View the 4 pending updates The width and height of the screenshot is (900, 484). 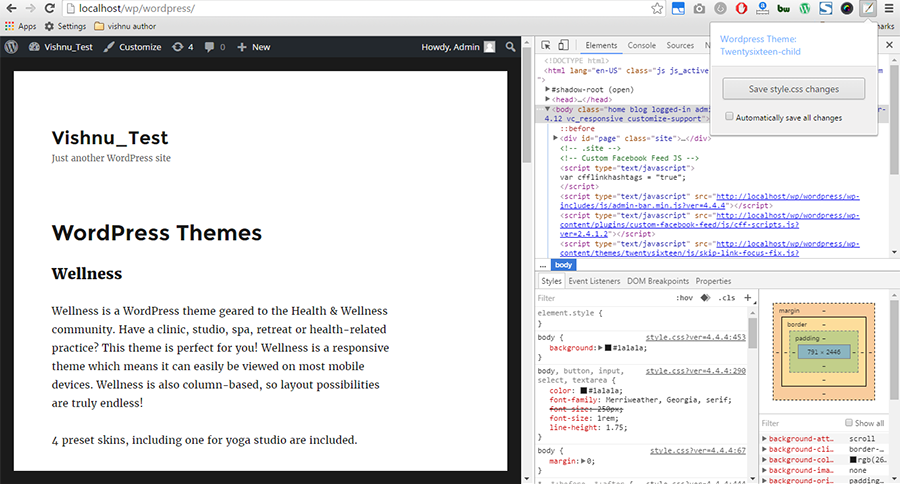(183, 47)
